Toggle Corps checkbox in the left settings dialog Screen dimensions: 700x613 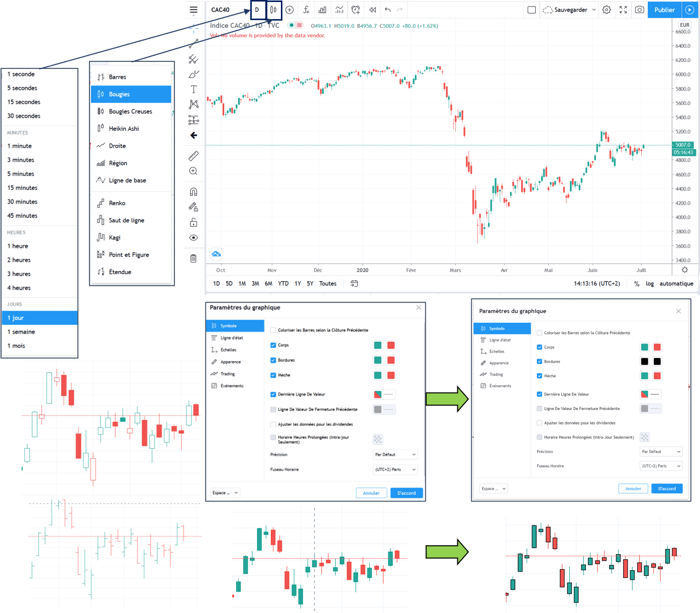click(x=273, y=345)
